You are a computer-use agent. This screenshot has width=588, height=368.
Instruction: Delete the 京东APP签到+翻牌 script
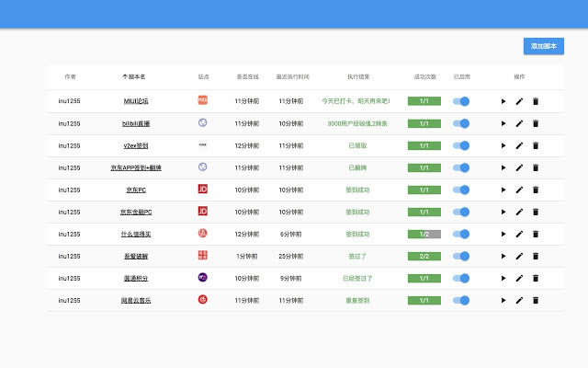[536, 167]
